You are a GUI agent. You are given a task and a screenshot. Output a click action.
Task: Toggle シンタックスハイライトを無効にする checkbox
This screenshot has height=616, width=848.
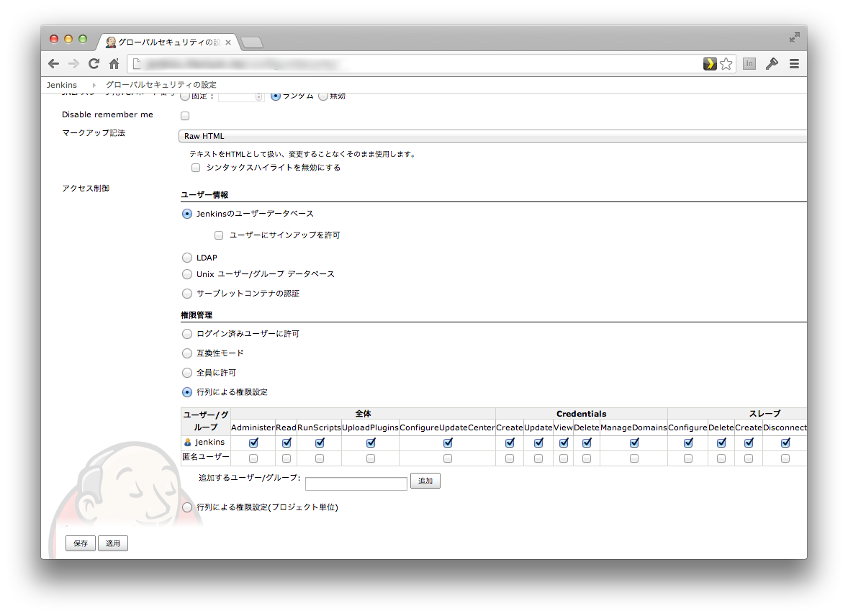[196, 168]
